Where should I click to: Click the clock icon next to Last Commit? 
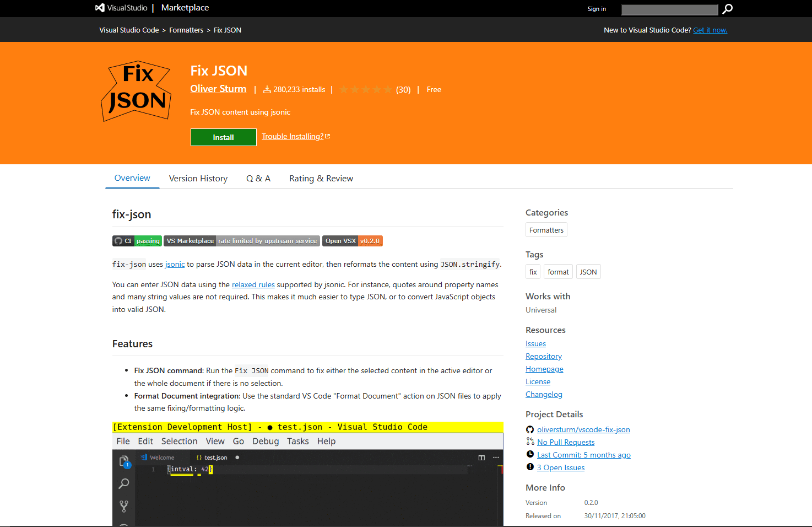[x=530, y=454]
